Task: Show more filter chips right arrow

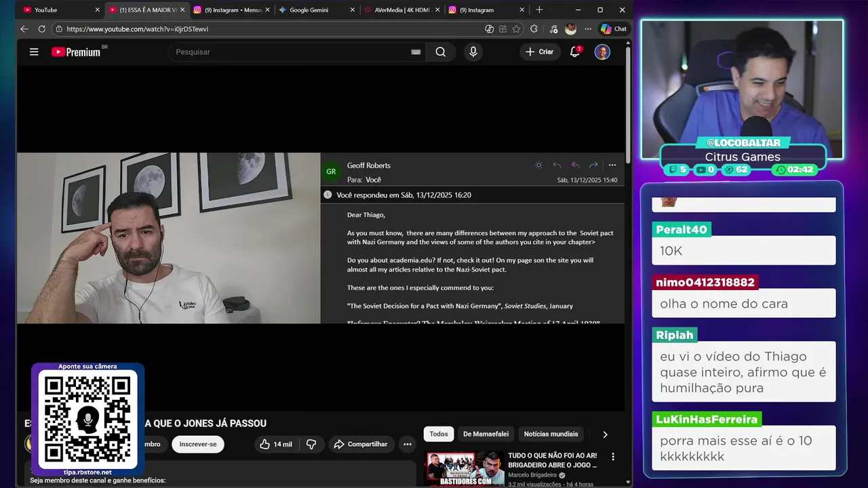Action: (x=605, y=434)
